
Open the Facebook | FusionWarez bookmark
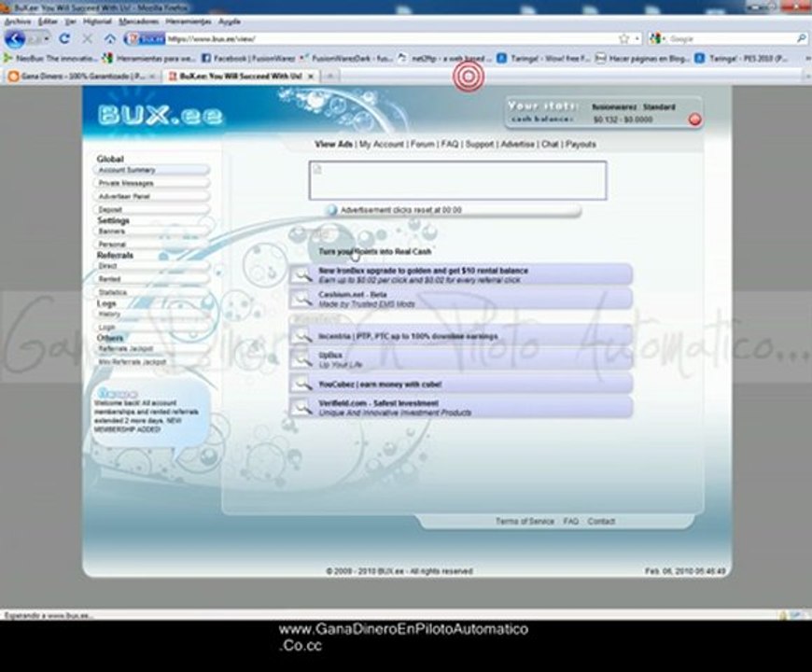coord(248,59)
